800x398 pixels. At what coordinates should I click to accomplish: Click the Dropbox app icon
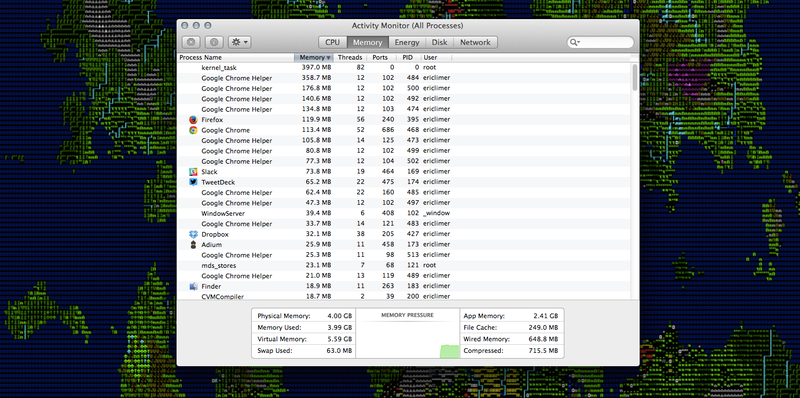click(x=193, y=234)
